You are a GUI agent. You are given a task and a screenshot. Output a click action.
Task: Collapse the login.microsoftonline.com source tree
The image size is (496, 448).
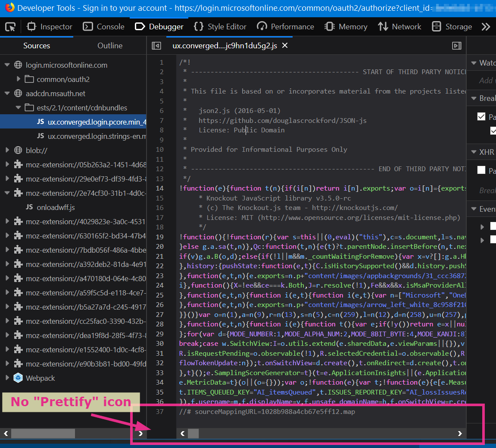[6, 65]
